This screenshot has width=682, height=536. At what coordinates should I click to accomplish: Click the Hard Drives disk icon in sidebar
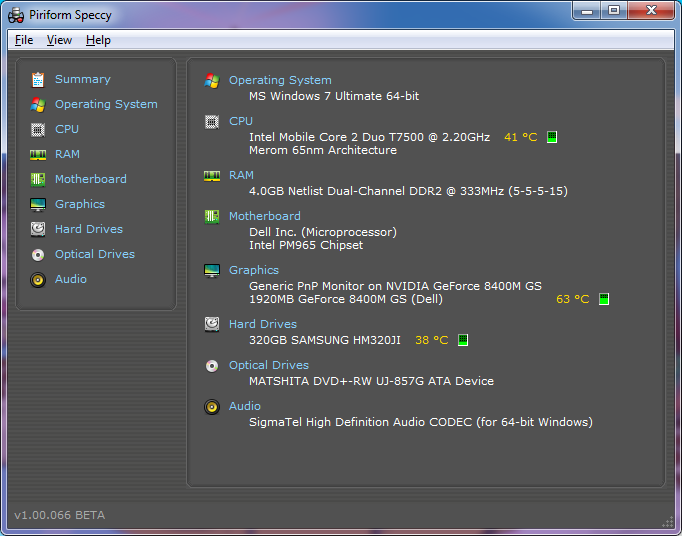pos(38,229)
